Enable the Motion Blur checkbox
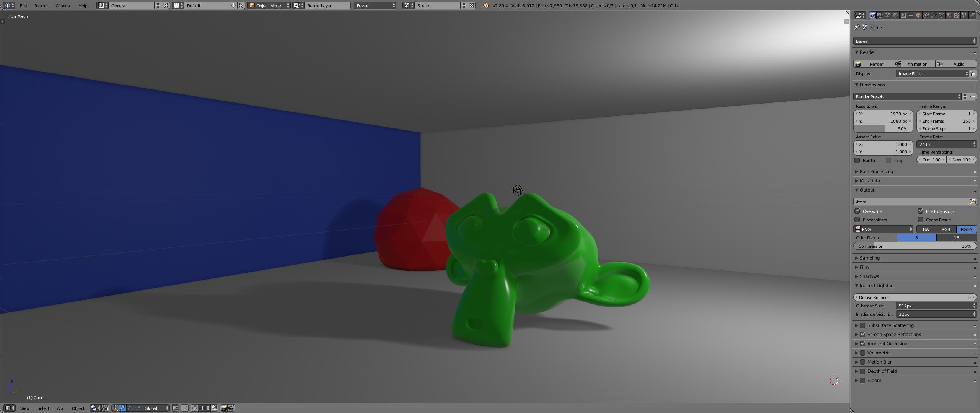This screenshot has height=413, width=980. tap(863, 362)
